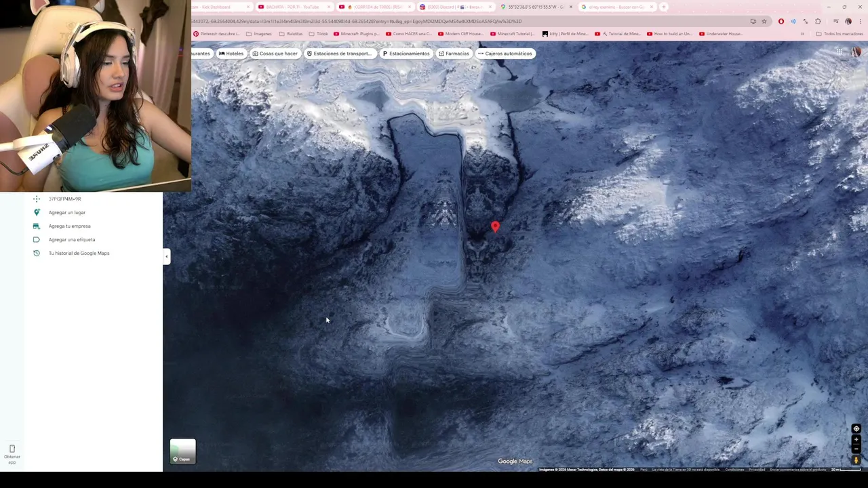Select Agrega tu empresa
The width and height of the screenshot is (868, 488).
(x=69, y=226)
